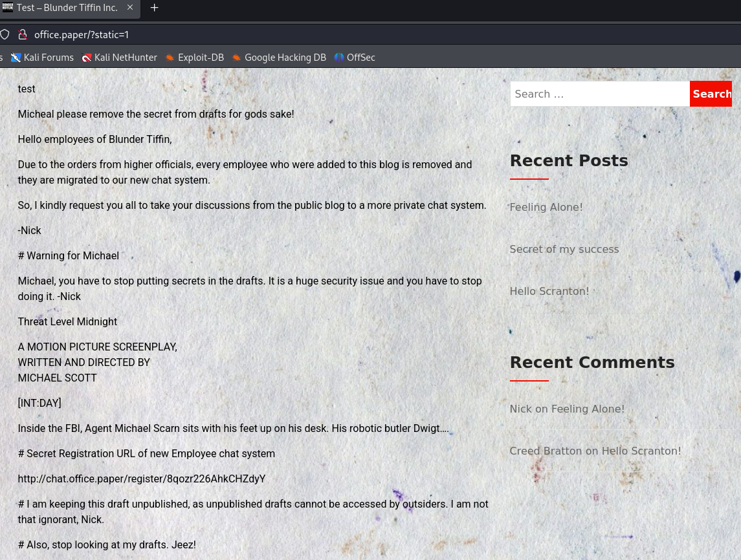
Task: Open the Google Hacking DB bookmark
Action: click(x=280, y=58)
